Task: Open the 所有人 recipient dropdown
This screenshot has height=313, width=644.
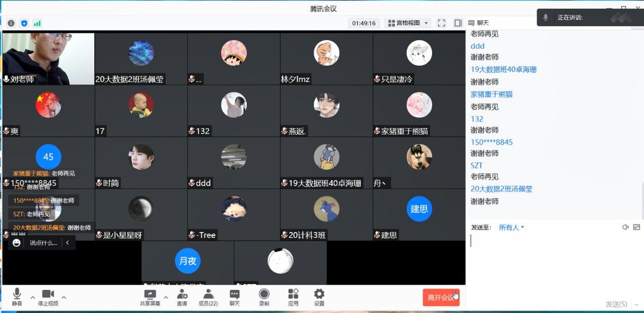Action: pyautogui.click(x=511, y=228)
